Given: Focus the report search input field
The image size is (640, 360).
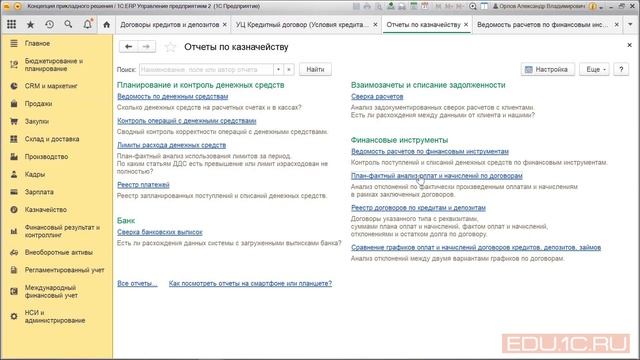Looking at the screenshot, I should (x=206, y=69).
